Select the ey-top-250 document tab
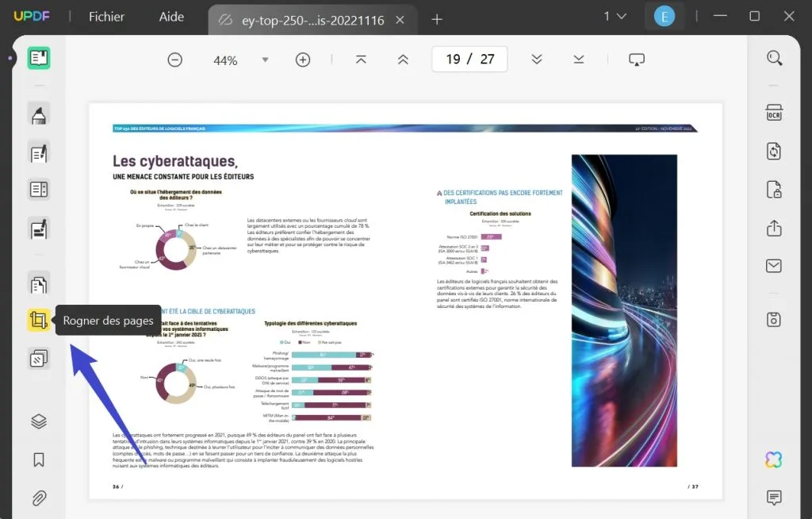The image size is (812, 519). tap(309, 19)
